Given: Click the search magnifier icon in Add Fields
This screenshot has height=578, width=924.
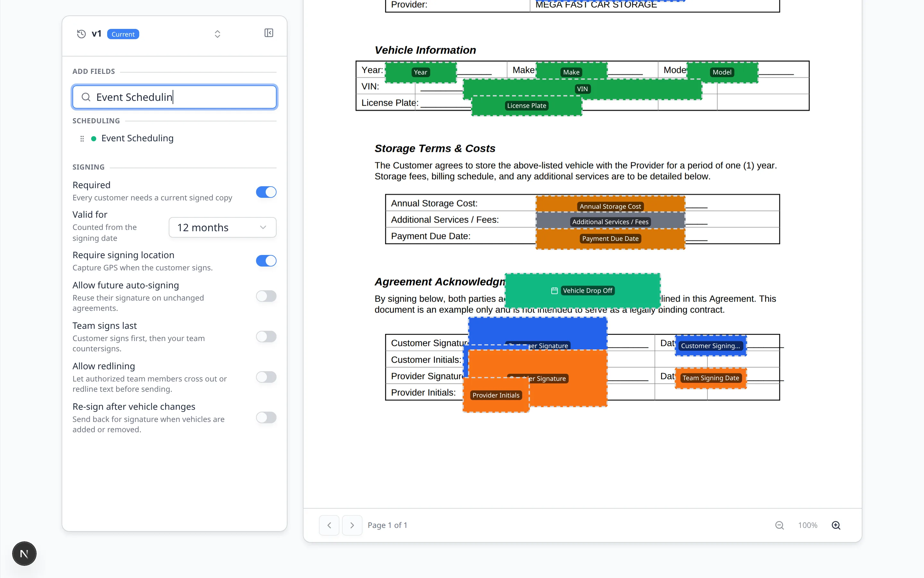Looking at the screenshot, I should (86, 97).
